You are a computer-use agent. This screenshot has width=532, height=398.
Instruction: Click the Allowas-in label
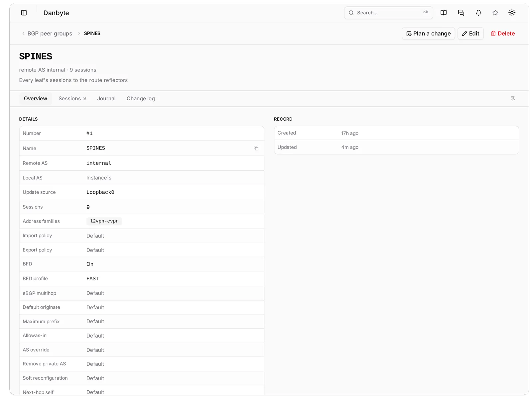(35, 336)
